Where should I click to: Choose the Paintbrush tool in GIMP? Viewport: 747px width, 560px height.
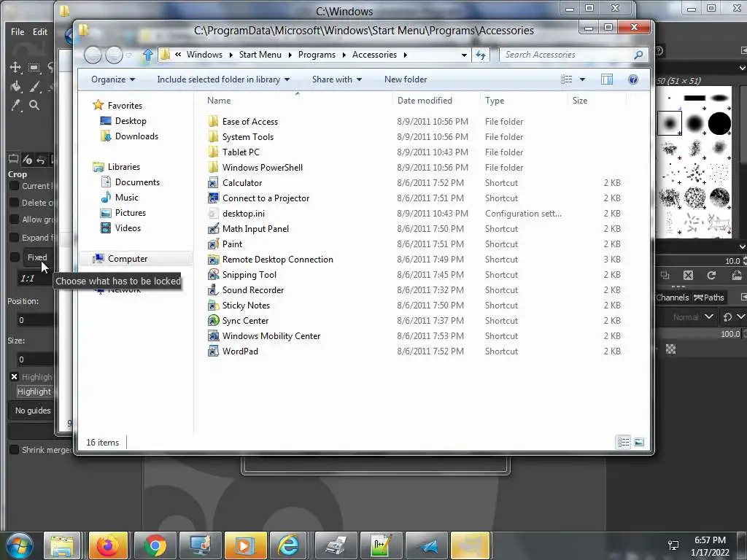click(34, 86)
